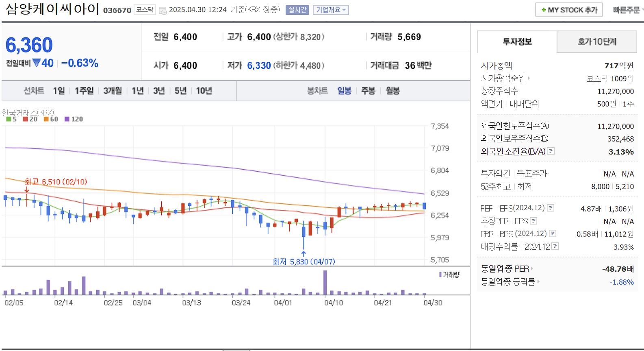Click the orange 60-day moving average swatch
Viewport: 644px width, 351px height.
click(46, 119)
